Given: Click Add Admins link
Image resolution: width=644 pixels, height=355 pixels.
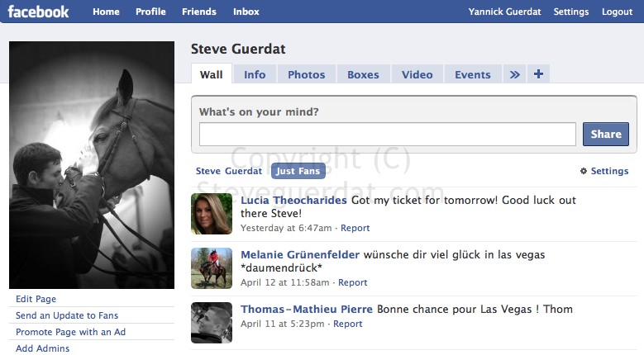Looking at the screenshot, I should [x=43, y=348].
